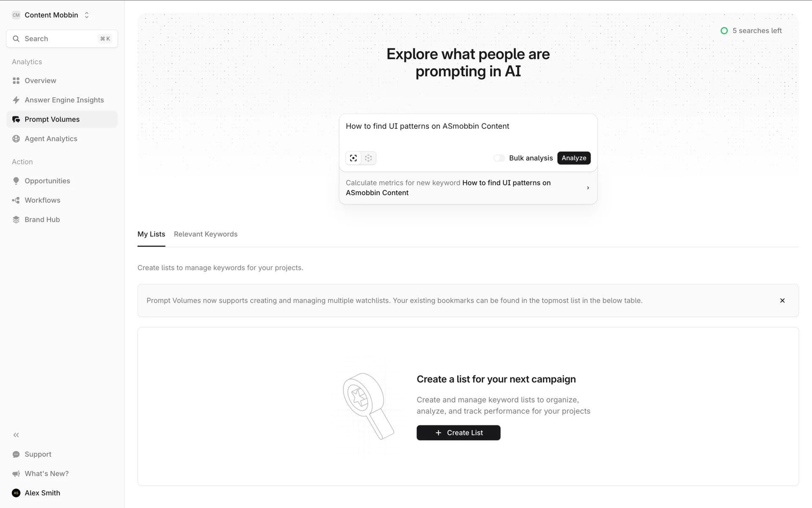The width and height of the screenshot is (812, 508).
Task: Click the sidebar Search field
Action: pyautogui.click(x=62, y=39)
